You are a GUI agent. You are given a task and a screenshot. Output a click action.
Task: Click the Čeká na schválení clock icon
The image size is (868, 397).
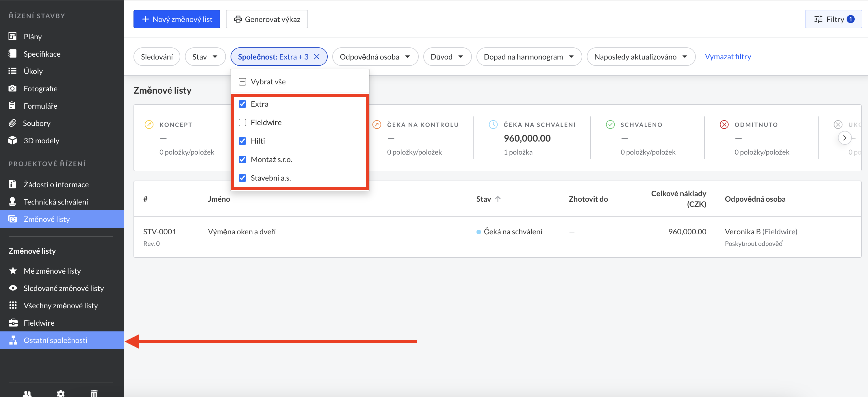coord(493,124)
